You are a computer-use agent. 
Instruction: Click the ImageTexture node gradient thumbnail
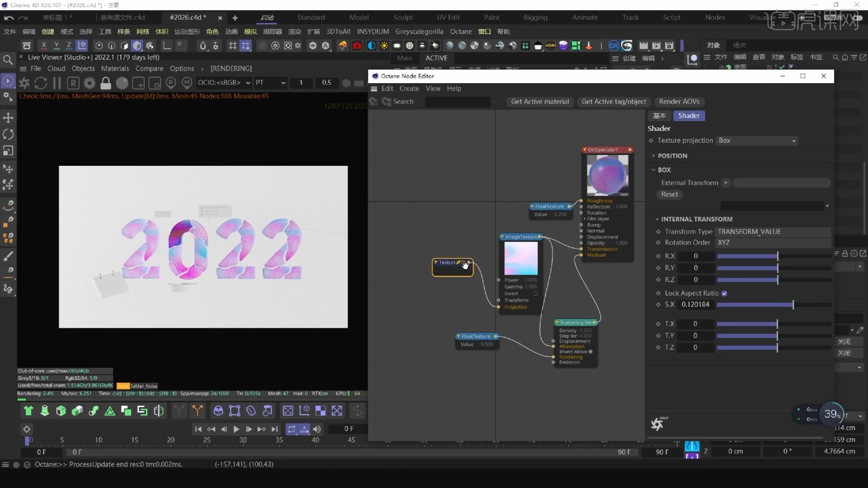[521, 258]
